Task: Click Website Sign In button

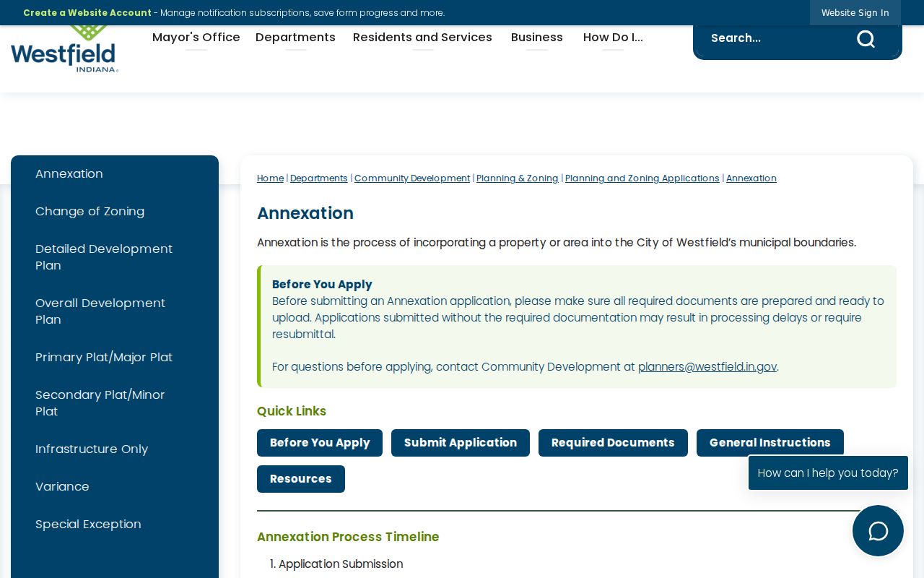Action: click(855, 13)
